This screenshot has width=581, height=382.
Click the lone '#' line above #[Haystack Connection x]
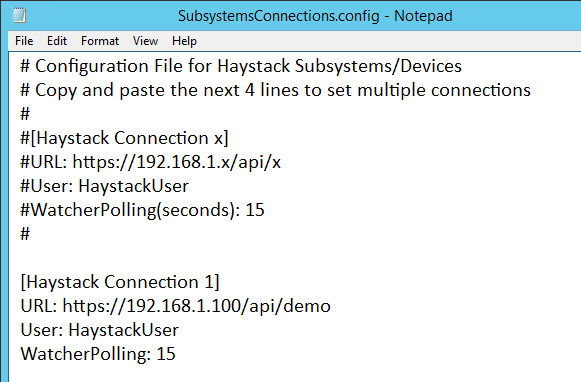25,114
